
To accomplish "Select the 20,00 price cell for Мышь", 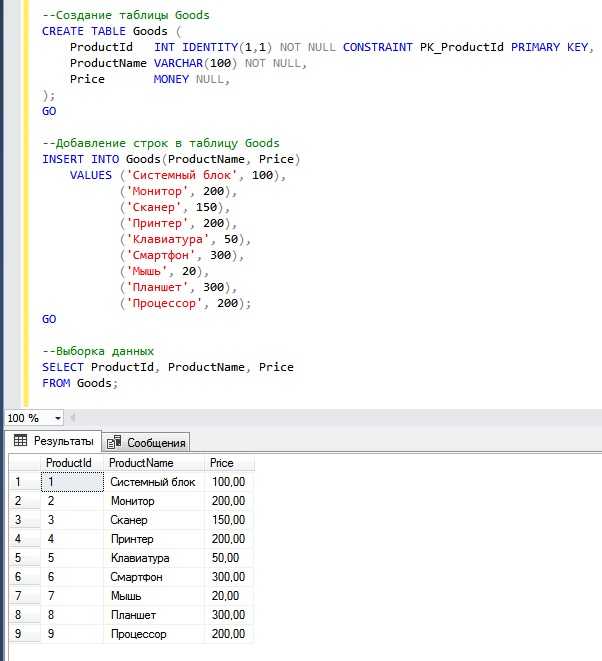I will [228, 596].
